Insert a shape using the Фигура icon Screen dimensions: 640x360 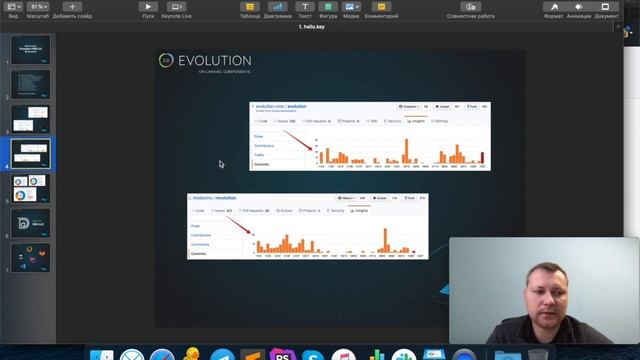[x=328, y=7]
